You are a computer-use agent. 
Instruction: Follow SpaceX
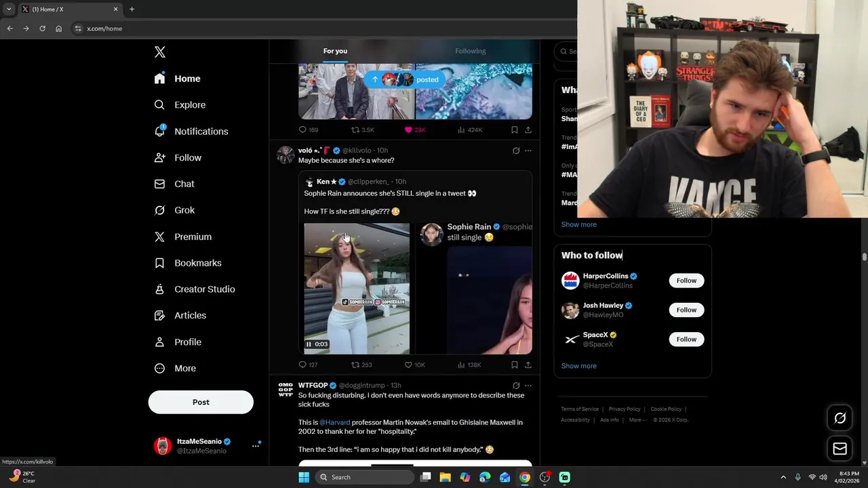tap(686, 339)
